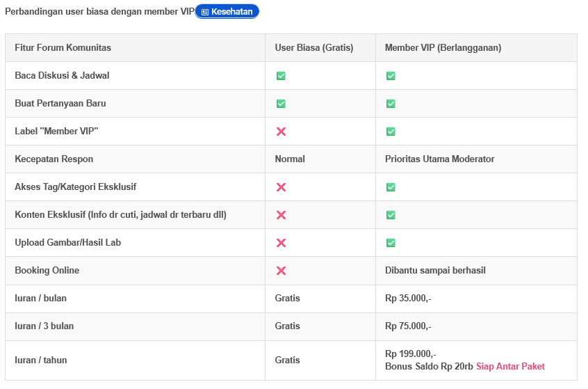Open the Siap Antar Paket link
588x389 pixels.
pos(510,366)
